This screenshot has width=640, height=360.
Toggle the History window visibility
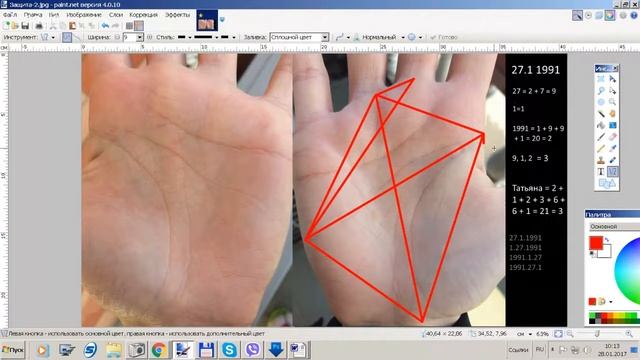[x=588, y=16]
